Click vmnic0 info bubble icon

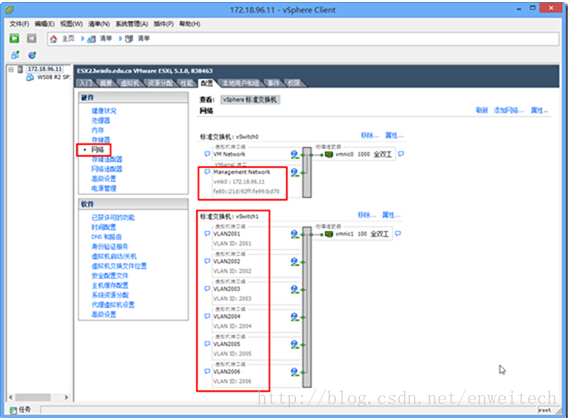pos(401,154)
